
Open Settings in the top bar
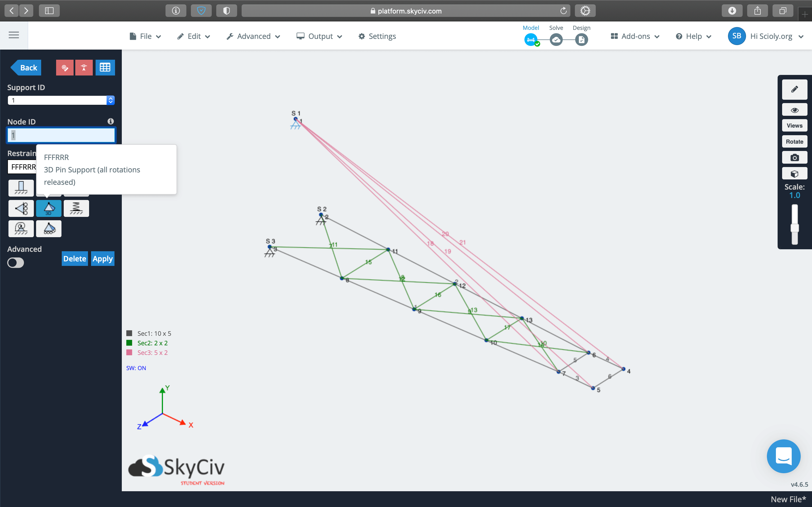point(377,36)
